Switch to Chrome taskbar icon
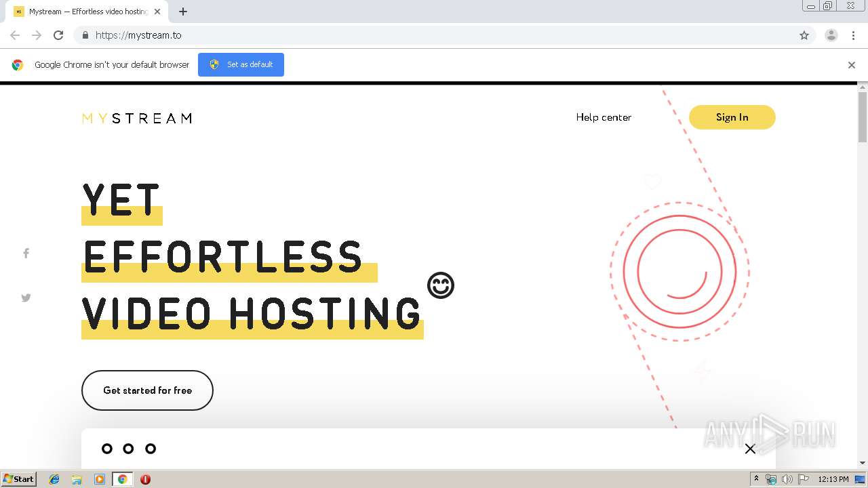This screenshot has height=488, width=868. coord(122,479)
